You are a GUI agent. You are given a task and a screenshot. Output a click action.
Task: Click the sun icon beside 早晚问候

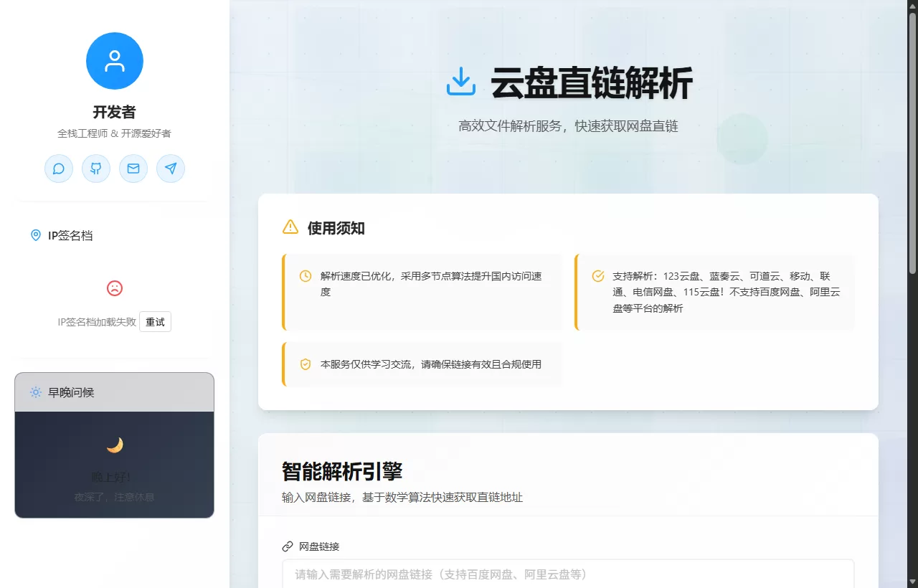click(x=36, y=392)
